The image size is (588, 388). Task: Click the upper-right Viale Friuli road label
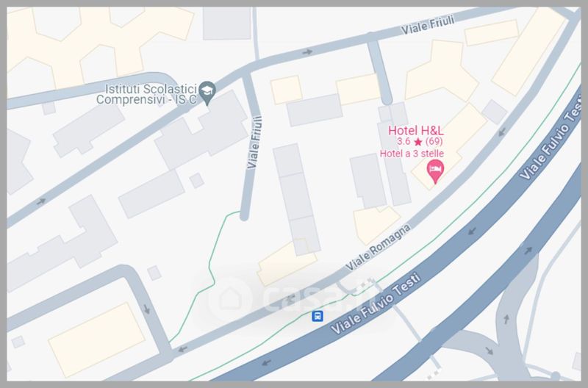pyautogui.click(x=428, y=25)
